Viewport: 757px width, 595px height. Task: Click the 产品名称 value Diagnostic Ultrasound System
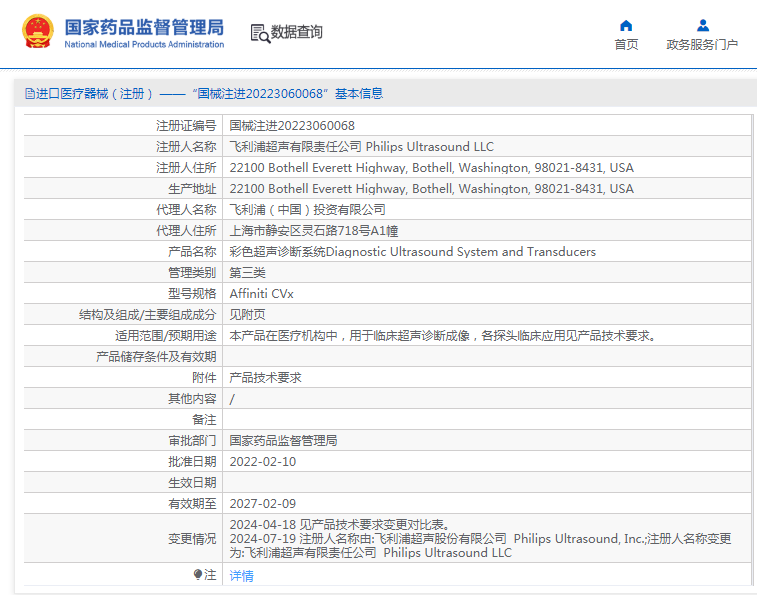coord(413,252)
